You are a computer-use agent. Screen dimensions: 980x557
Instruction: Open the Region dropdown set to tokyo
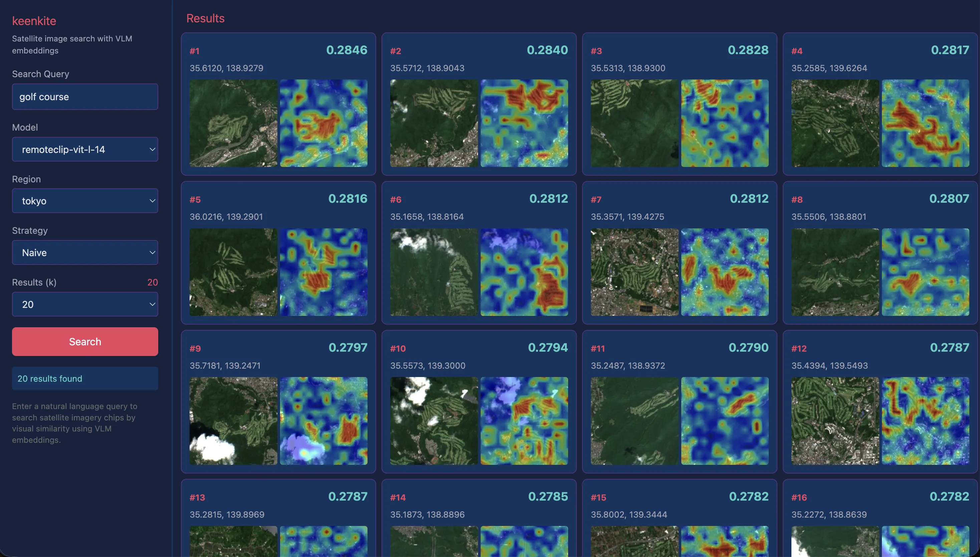tap(85, 201)
